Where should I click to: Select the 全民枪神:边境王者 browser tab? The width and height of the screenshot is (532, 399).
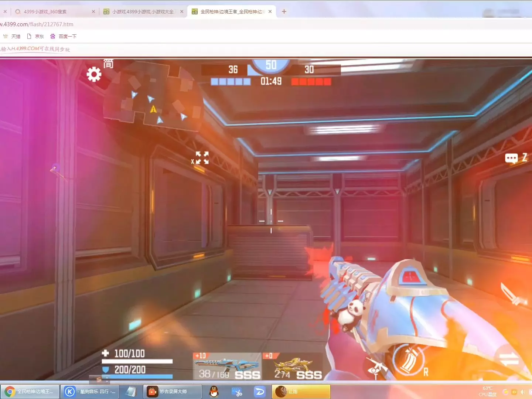coord(232,11)
